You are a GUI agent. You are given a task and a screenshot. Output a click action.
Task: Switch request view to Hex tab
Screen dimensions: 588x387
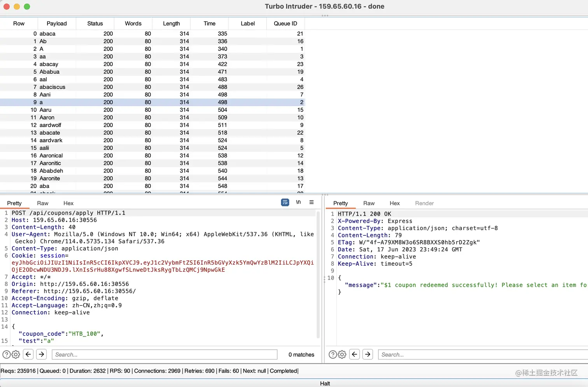68,203
